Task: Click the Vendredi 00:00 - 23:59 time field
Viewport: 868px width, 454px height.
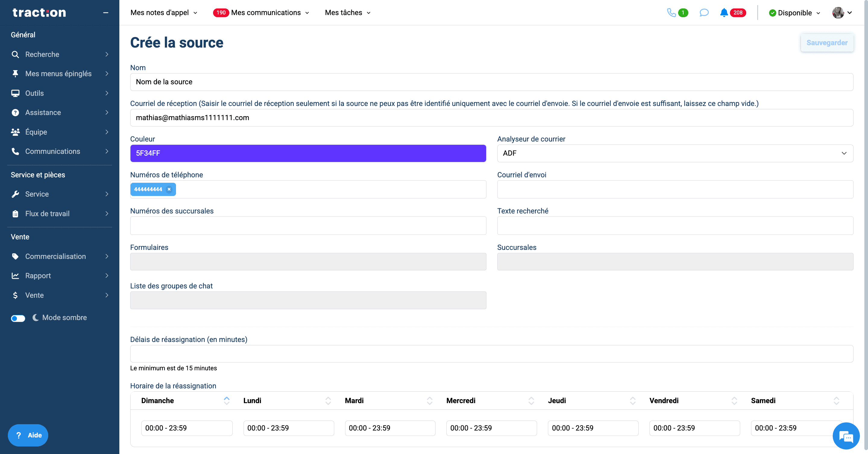Action: (x=694, y=428)
